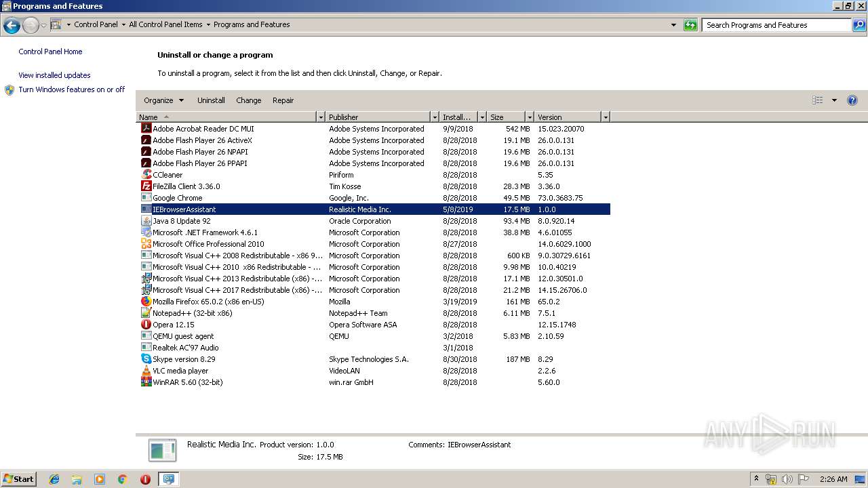Click Uninstall in the toolbar
868x488 pixels.
pyautogui.click(x=211, y=100)
